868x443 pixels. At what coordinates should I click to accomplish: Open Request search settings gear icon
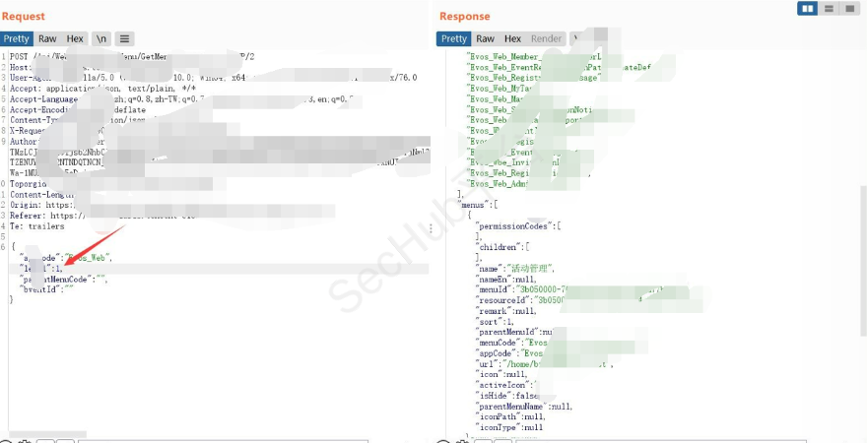pyautogui.click(x=23, y=439)
